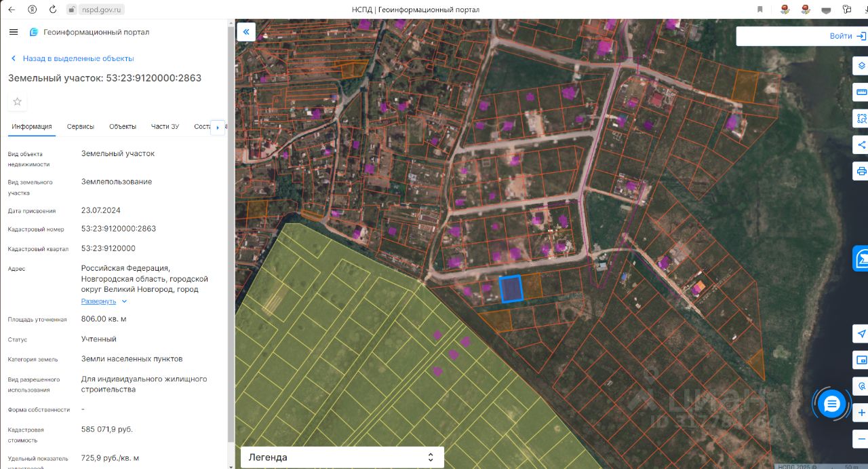Click the date 23.07.2024 value
Screen dimensions: 868x469
coord(101,210)
